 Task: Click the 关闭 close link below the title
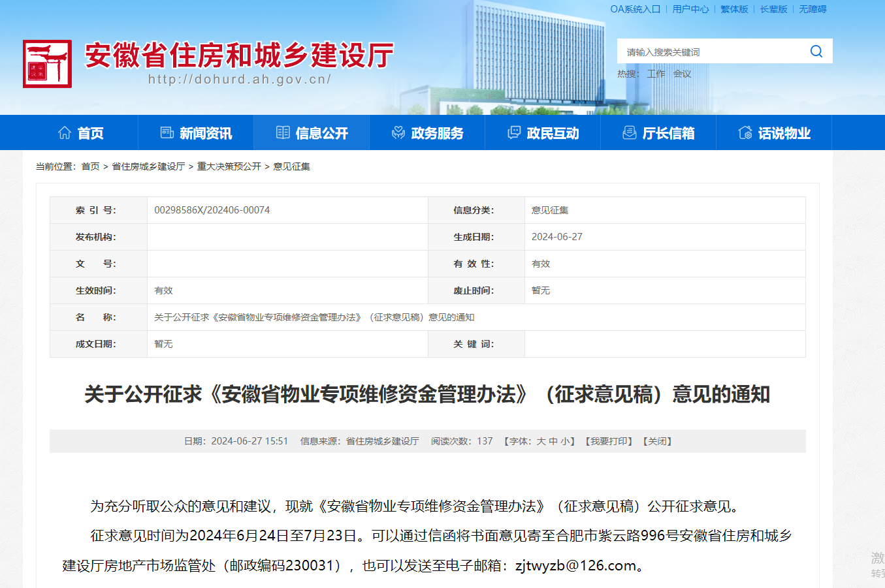tap(657, 441)
